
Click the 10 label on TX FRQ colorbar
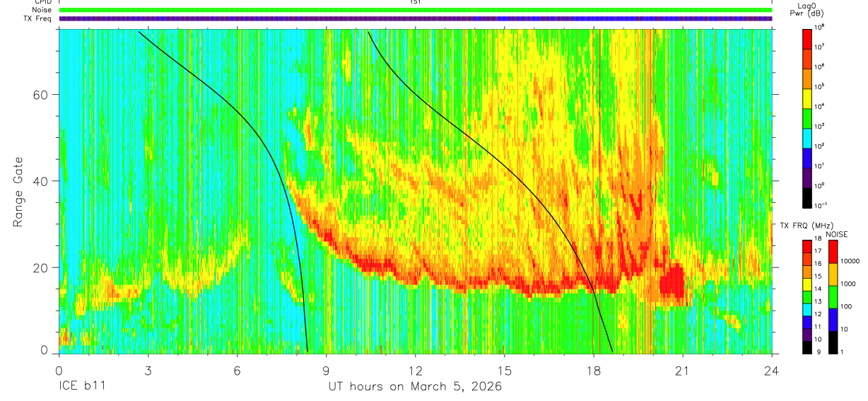point(818,339)
